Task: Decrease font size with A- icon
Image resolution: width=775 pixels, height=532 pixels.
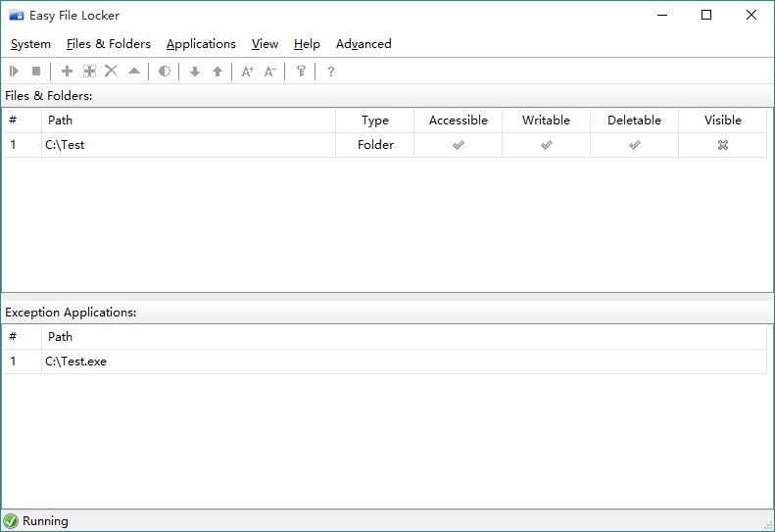Action: point(269,72)
